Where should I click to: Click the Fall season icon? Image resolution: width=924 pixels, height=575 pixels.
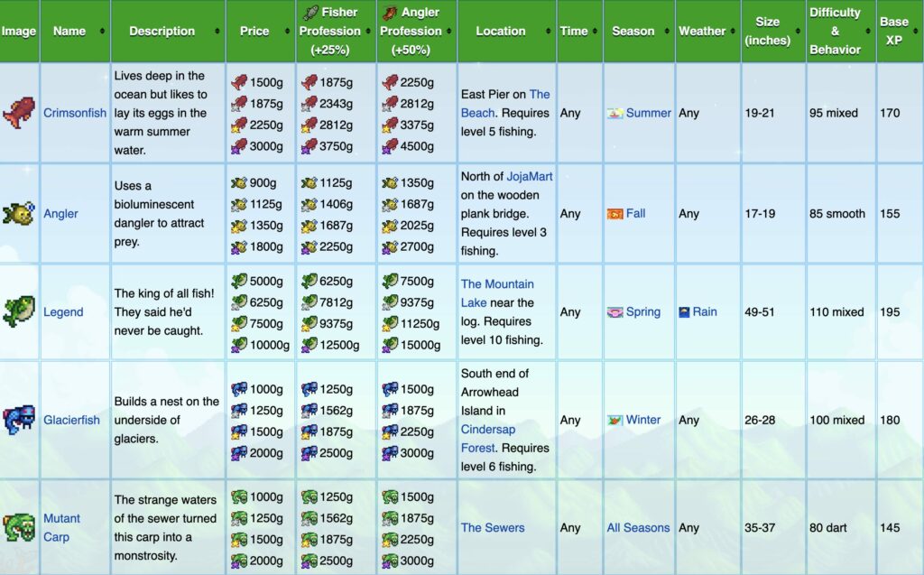tap(615, 214)
